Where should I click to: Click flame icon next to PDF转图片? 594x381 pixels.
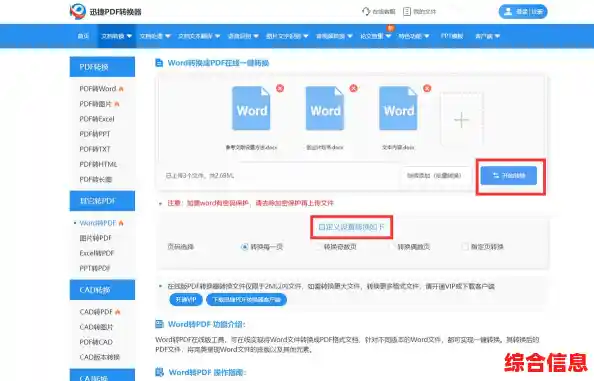[117, 104]
